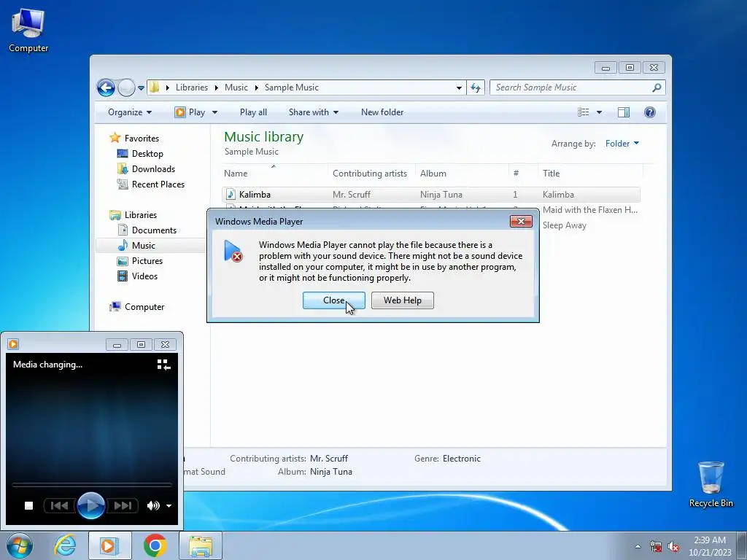The height and width of the screenshot is (560, 747).
Task: Click the Sleep Away title
Action: [x=565, y=225]
